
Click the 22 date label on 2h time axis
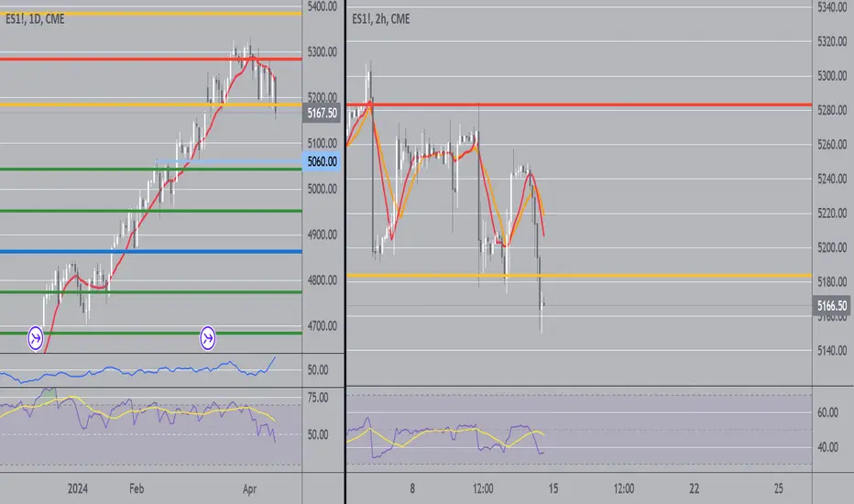tap(694, 488)
